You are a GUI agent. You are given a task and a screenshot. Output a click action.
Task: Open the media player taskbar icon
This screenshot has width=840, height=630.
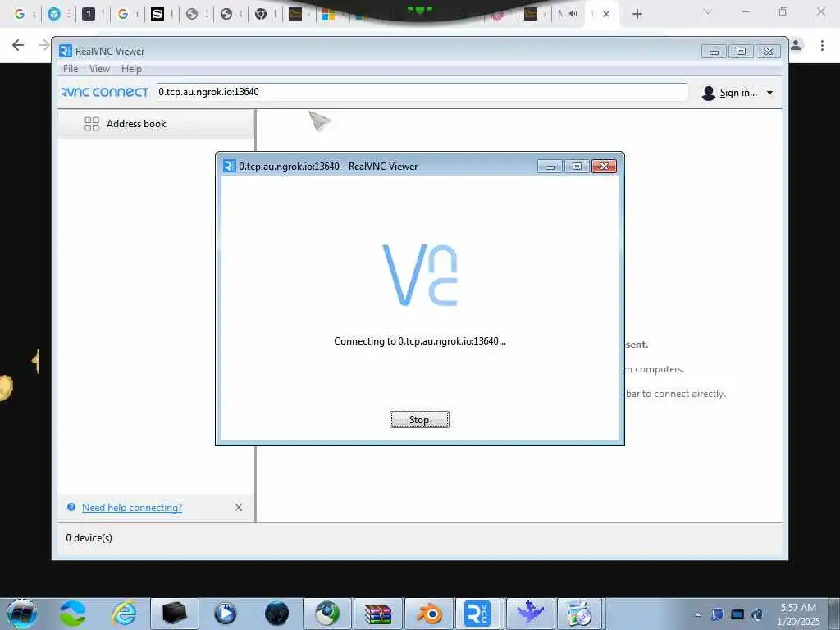click(x=226, y=614)
